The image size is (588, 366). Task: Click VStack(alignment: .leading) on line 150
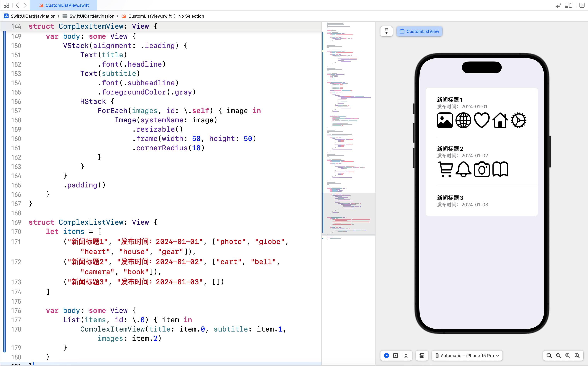tap(125, 46)
